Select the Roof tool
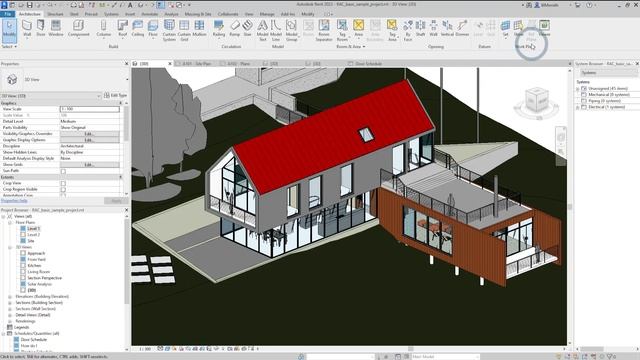The height and width of the screenshot is (360, 640). coord(122,29)
